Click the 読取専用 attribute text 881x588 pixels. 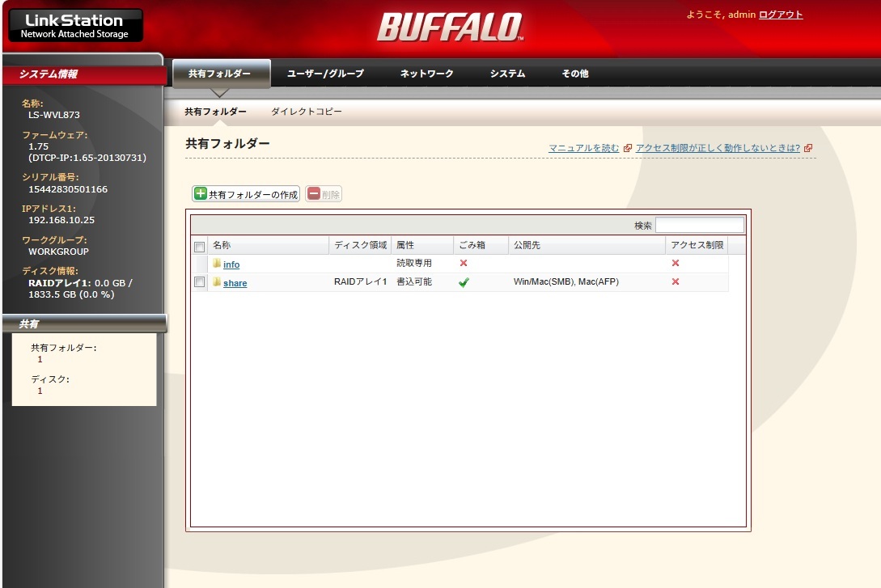tap(414, 263)
